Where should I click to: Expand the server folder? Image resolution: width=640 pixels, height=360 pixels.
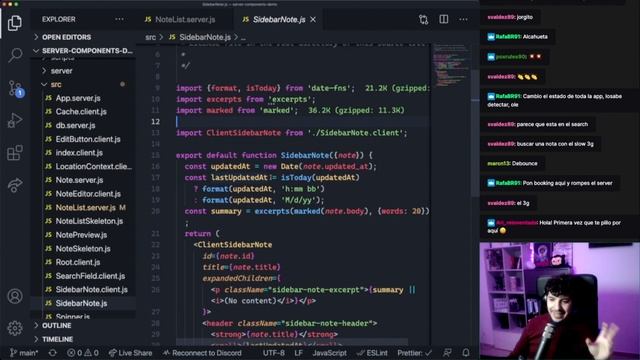coord(61,71)
